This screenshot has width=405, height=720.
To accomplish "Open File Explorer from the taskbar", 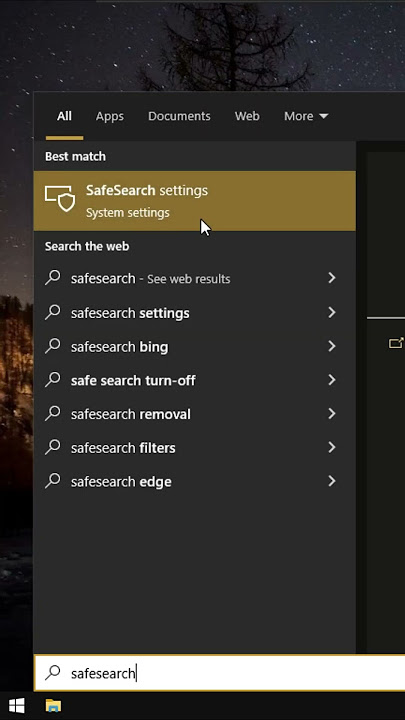I will [53, 706].
